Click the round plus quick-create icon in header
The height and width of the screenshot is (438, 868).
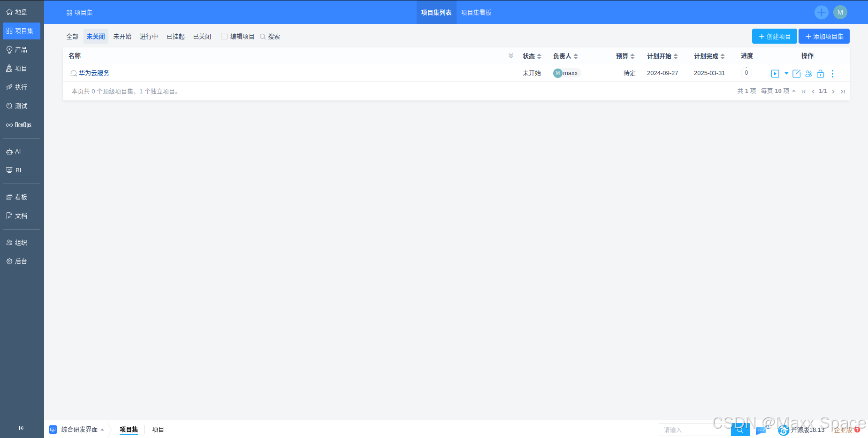pos(822,12)
